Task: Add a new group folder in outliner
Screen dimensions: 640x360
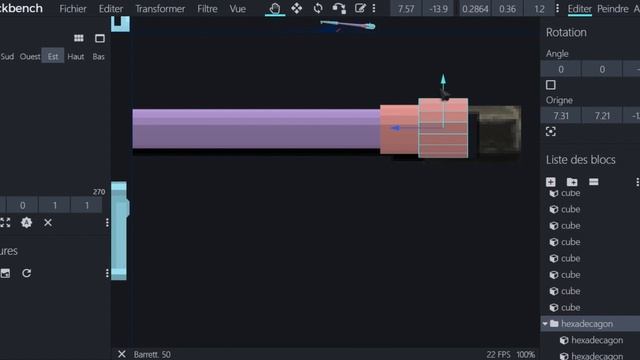Action: point(572,182)
